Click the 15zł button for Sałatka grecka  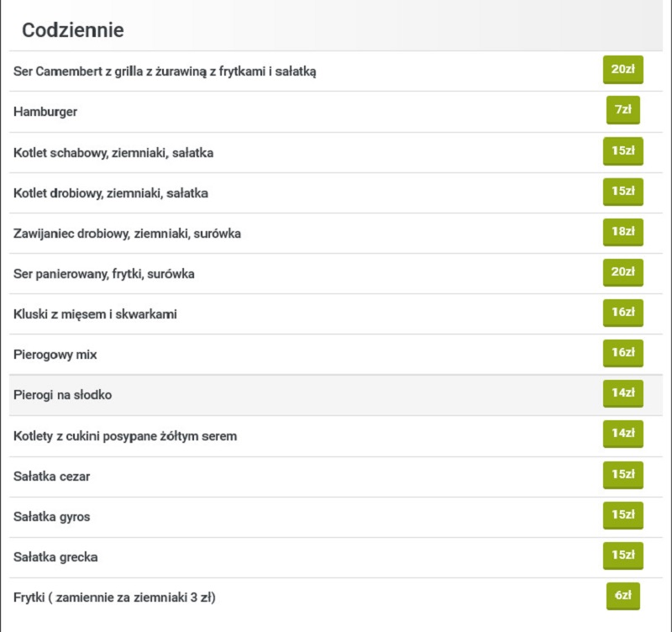point(622,556)
